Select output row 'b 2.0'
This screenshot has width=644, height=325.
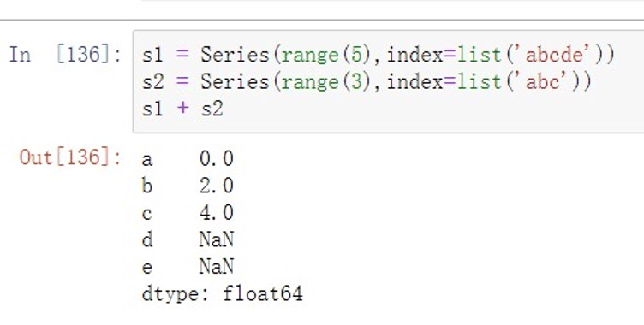point(188,186)
